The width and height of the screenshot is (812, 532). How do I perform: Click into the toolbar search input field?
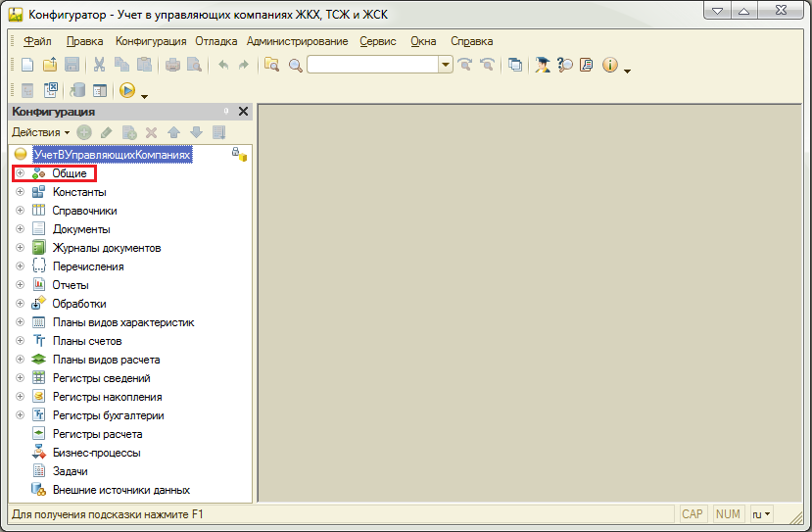373,65
